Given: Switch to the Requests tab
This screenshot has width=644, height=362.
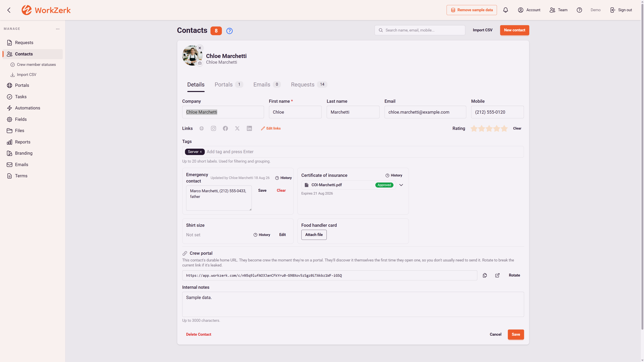Looking at the screenshot, I should [x=309, y=84].
